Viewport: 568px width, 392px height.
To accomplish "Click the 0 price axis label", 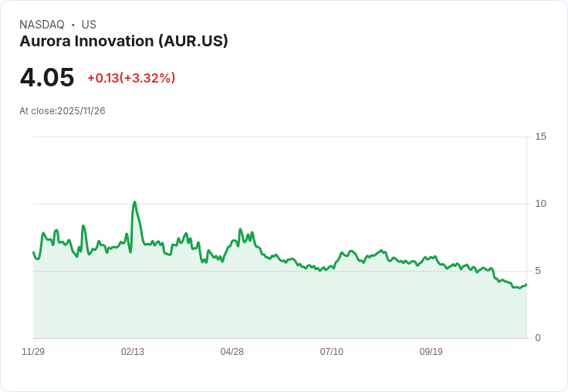I will (x=538, y=338).
